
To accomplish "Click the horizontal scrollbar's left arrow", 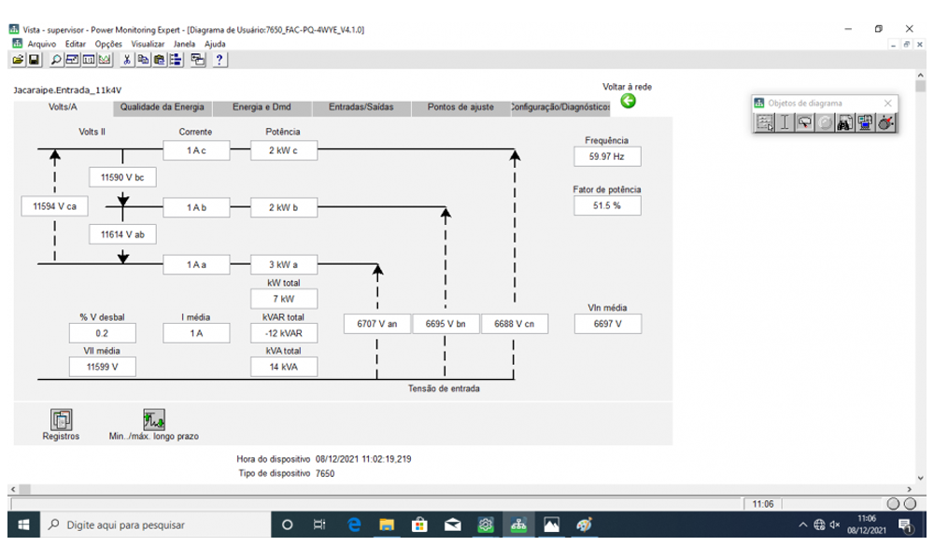I will tap(13, 489).
